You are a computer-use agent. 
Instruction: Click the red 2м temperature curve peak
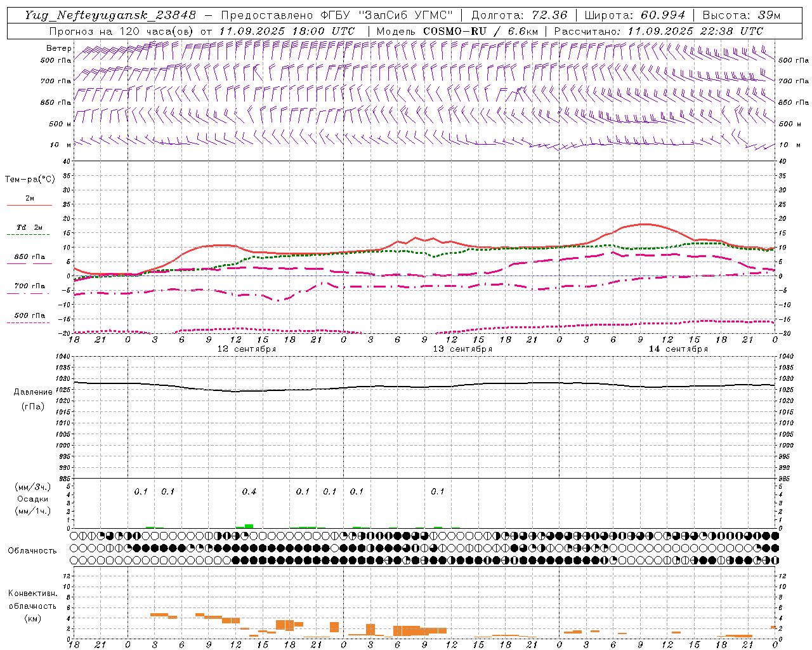(645, 224)
